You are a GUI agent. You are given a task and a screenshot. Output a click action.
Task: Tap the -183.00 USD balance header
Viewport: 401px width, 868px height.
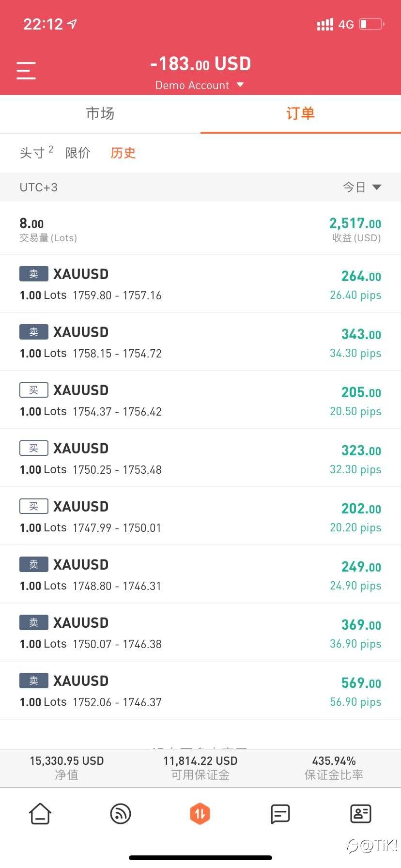(200, 64)
